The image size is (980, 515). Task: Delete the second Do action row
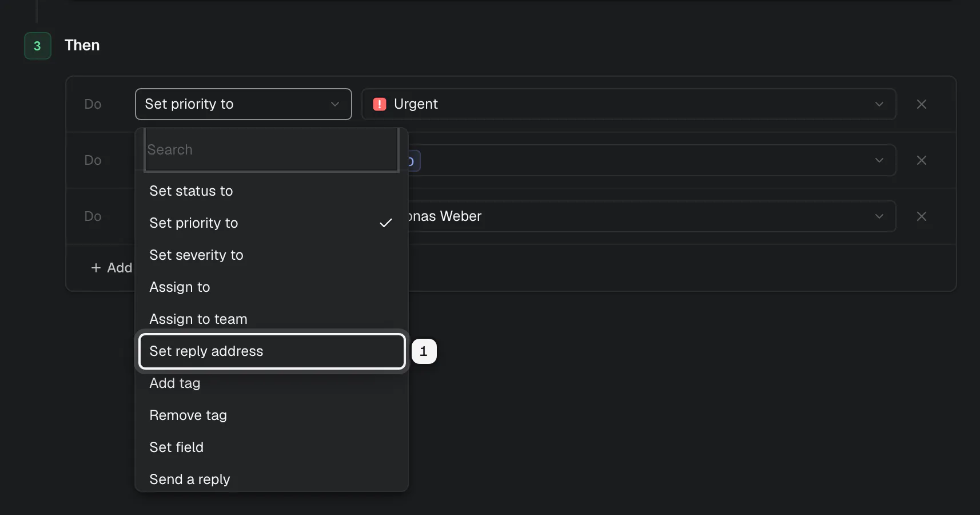pos(921,160)
